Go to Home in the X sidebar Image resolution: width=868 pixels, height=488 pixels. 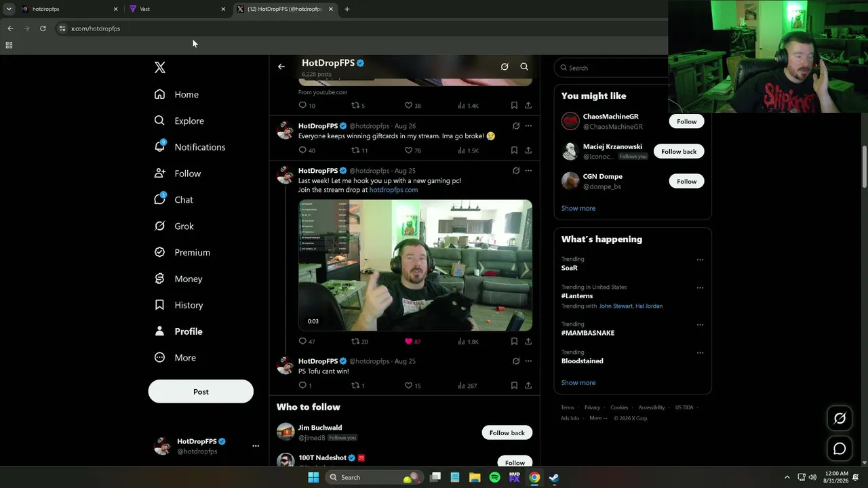point(176,94)
